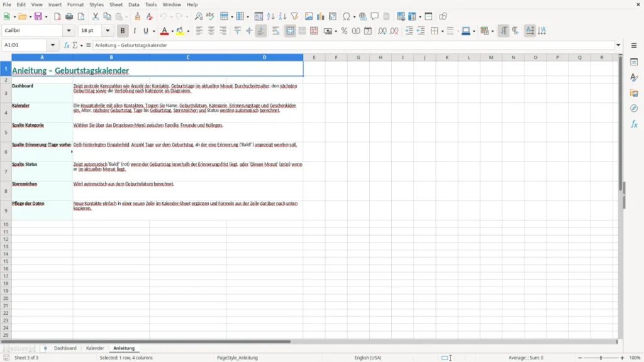Toggle Wrap Text
Image resolution: width=644 pixels, height=362 pixels.
[x=276, y=31]
